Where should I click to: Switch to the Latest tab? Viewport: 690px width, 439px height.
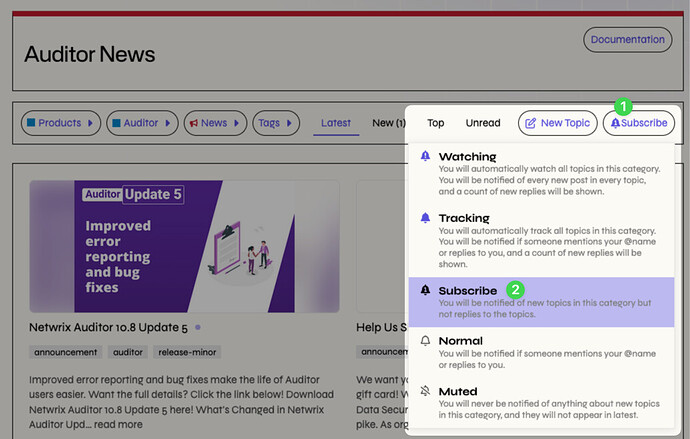336,123
